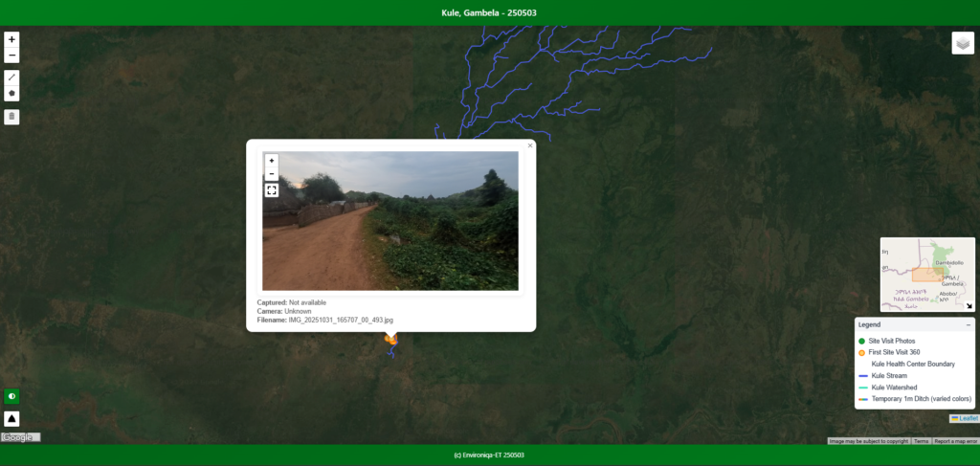Image resolution: width=980 pixels, height=466 pixels.
Task: Click the Google logo on map
Action: (x=20, y=436)
